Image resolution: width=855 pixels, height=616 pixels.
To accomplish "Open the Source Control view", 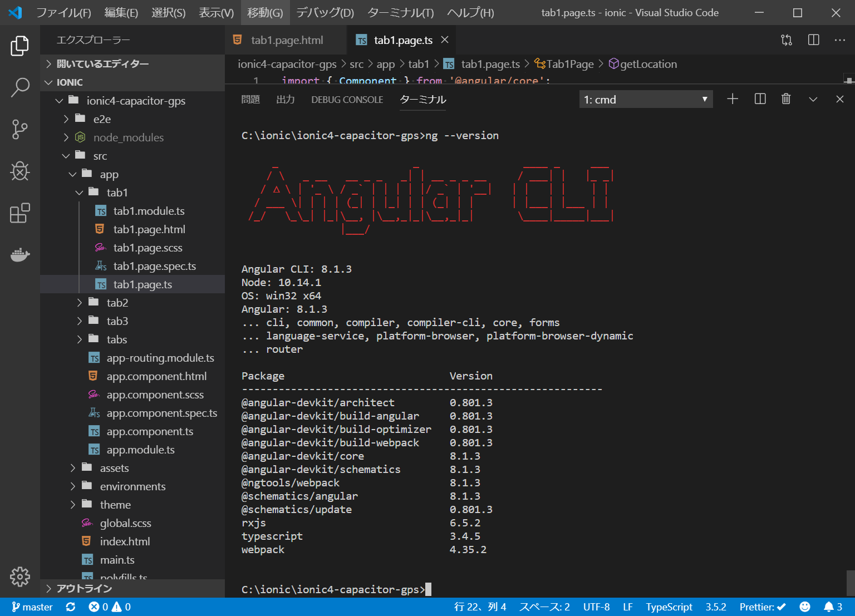I will 20,129.
